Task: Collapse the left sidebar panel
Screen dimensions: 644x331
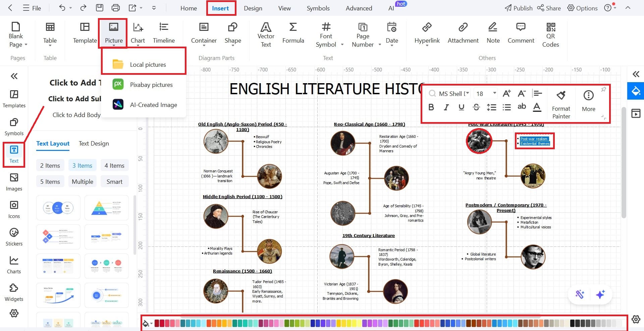Action: 14,76
